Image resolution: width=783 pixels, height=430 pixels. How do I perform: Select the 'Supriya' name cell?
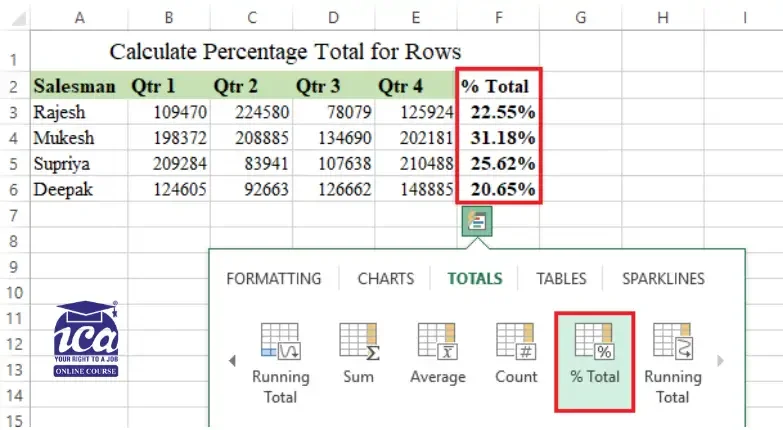[79, 164]
